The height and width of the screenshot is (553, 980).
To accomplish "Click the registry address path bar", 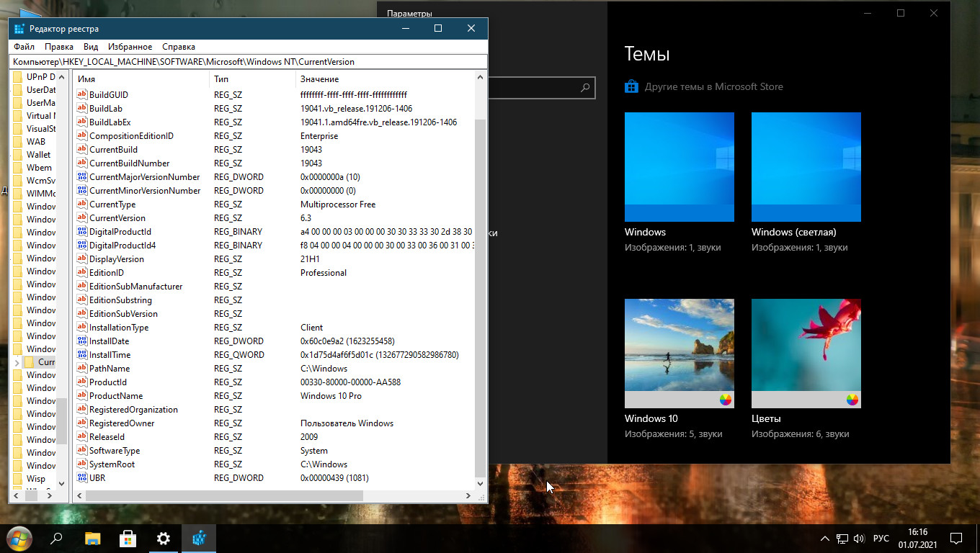I will [x=248, y=62].
